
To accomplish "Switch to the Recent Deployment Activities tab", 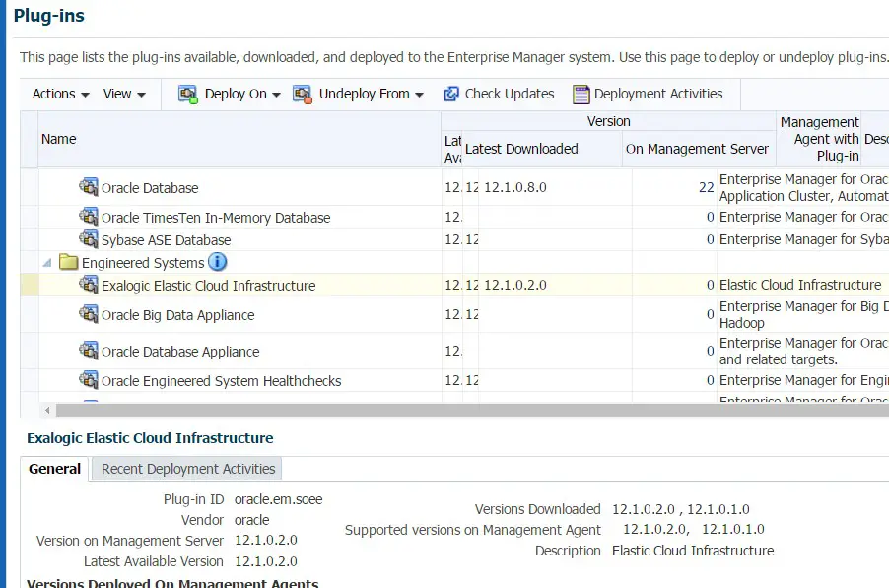I will 187,469.
